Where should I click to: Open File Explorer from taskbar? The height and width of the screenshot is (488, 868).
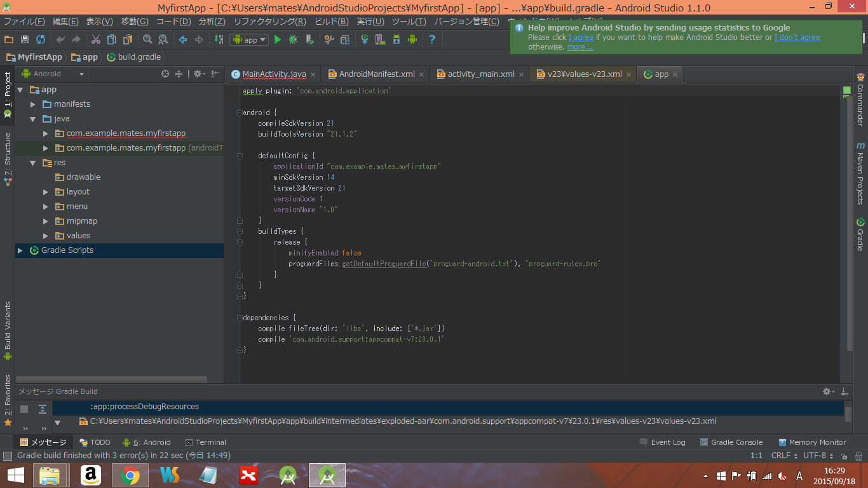point(50,475)
